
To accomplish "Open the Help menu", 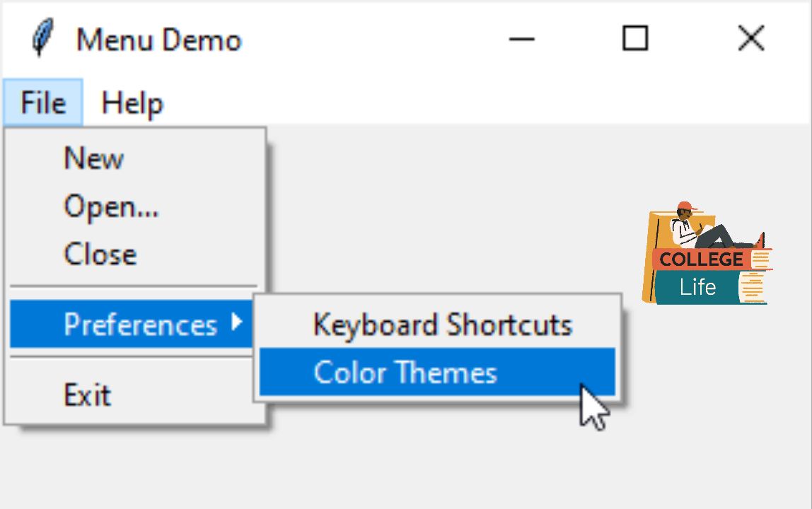I will pyautogui.click(x=132, y=104).
